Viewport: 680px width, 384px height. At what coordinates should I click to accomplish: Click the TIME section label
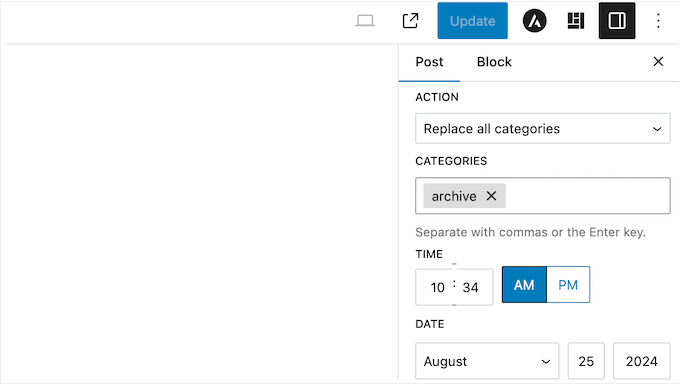pos(429,254)
